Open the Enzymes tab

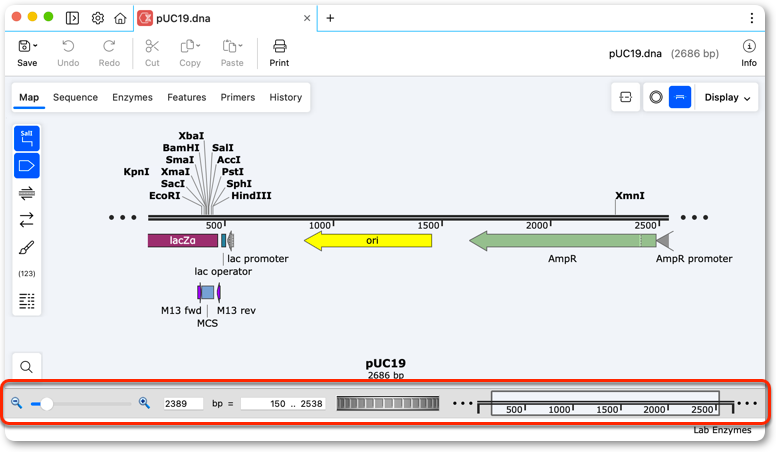tap(132, 98)
